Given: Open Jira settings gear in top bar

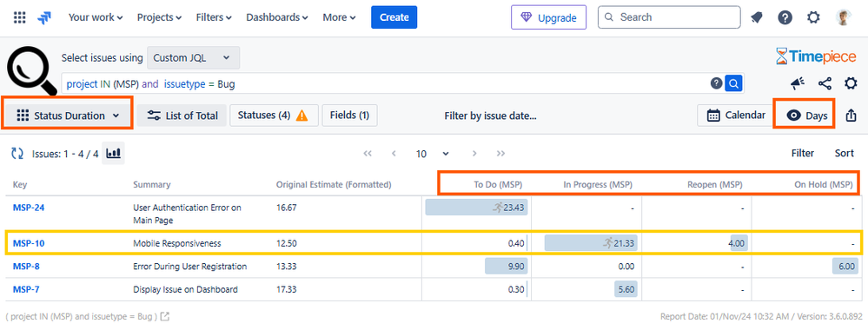Looking at the screenshot, I should tap(813, 17).
